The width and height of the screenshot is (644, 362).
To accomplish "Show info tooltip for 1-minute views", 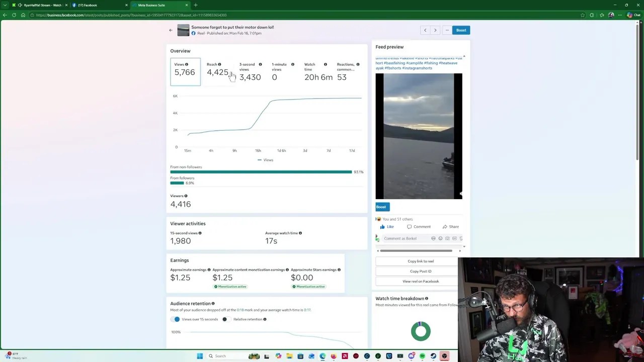I will point(292,64).
